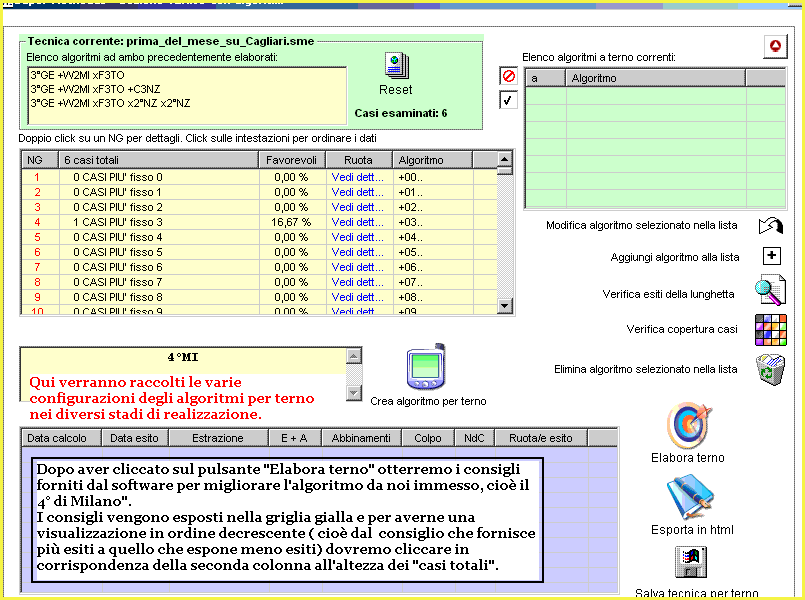
Task: Click the recycle bin Elimina algoritmo icon
Action: pyautogui.click(x=771, y=370)
